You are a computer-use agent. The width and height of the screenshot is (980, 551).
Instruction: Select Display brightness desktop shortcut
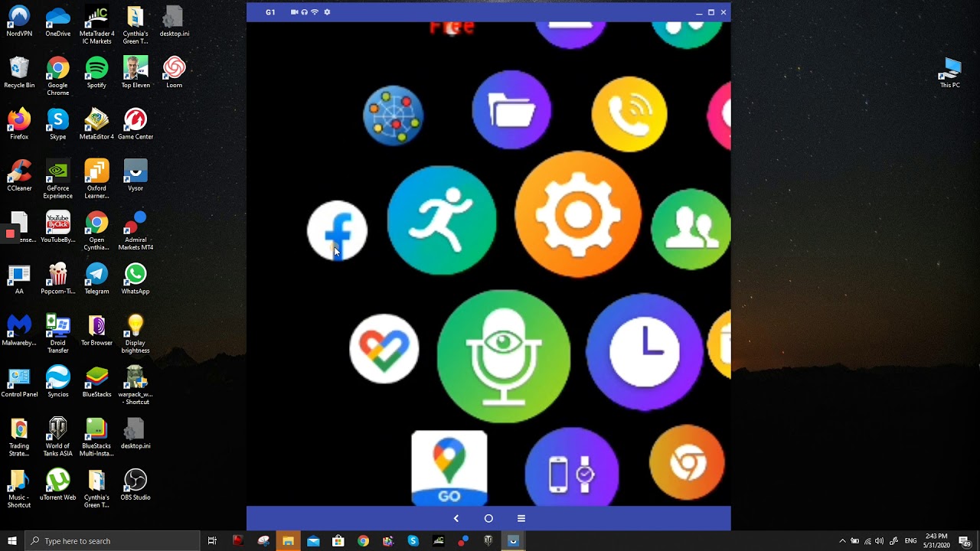coord(136,334)
